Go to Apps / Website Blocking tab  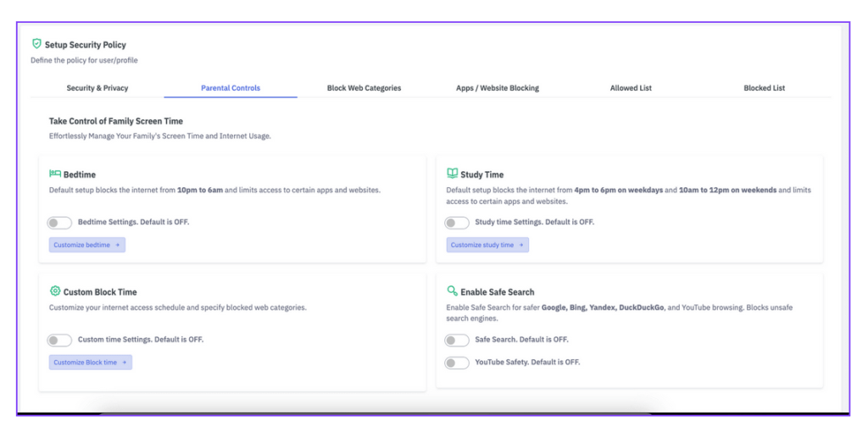[498, 88]
